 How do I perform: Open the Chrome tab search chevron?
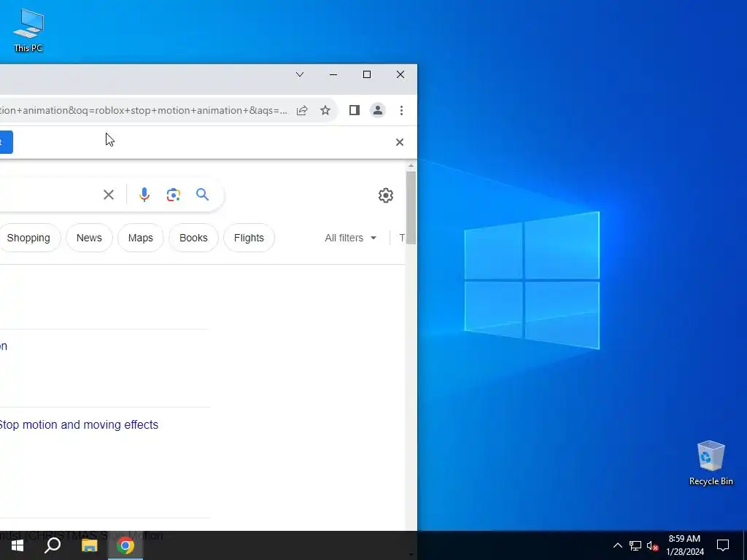pyautogui.click(x=300, y=75)
